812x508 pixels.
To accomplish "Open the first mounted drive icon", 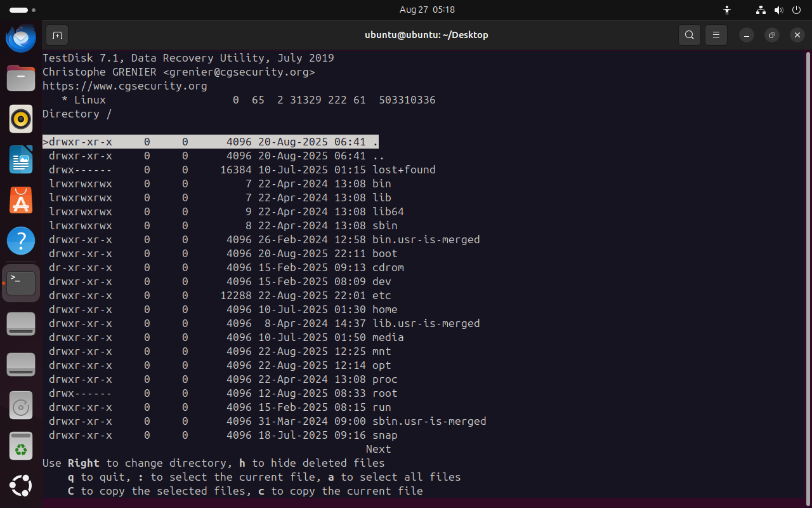I will click(21, 324).
